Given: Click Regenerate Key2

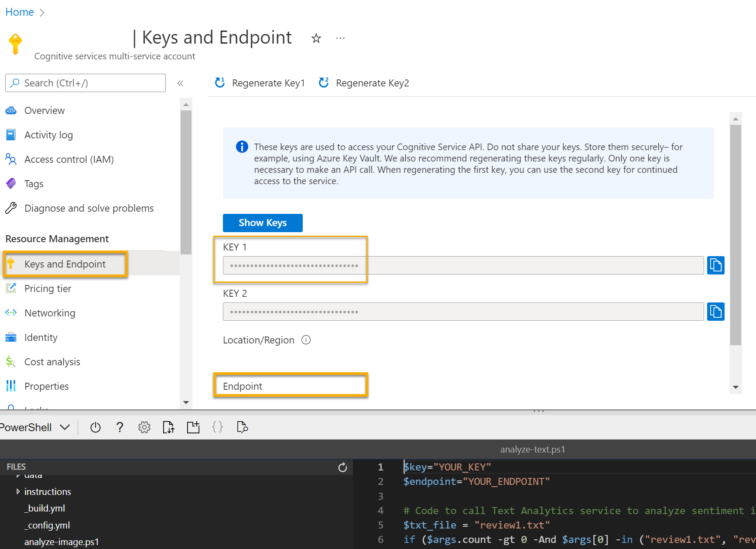Looking at the screenshot, I should [364, 83].
